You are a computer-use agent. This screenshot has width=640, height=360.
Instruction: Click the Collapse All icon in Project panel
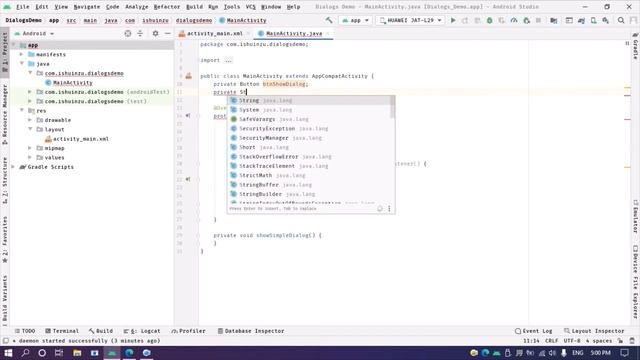pyautogui.click(x=140, y=33)
